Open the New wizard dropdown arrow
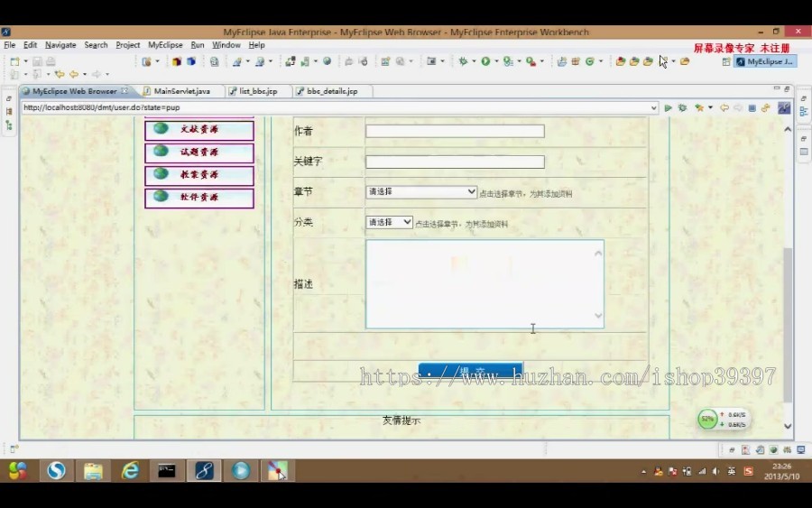 point(25,61)
